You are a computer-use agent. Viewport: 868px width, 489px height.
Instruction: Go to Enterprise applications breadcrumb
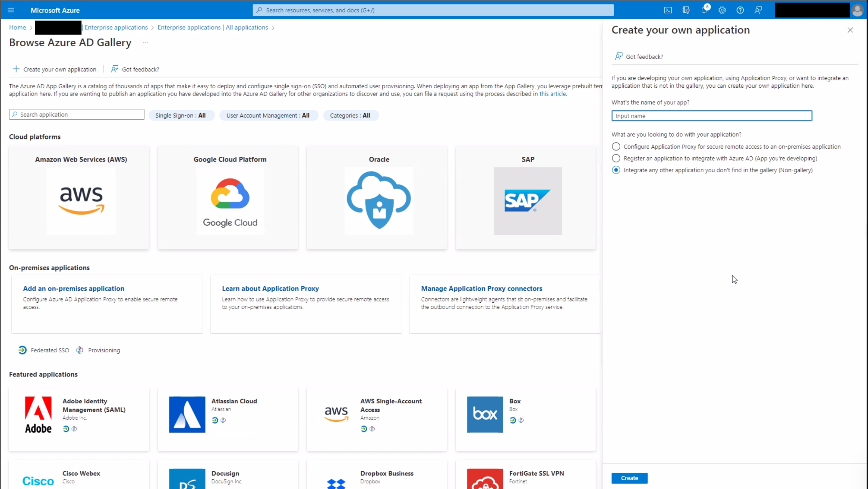pos(116,27)
